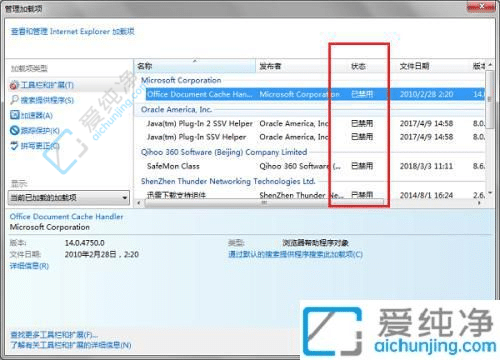
Task: Select the Java(tm) Plug-In SSV Helper row
Action: [x=315, y=137]
